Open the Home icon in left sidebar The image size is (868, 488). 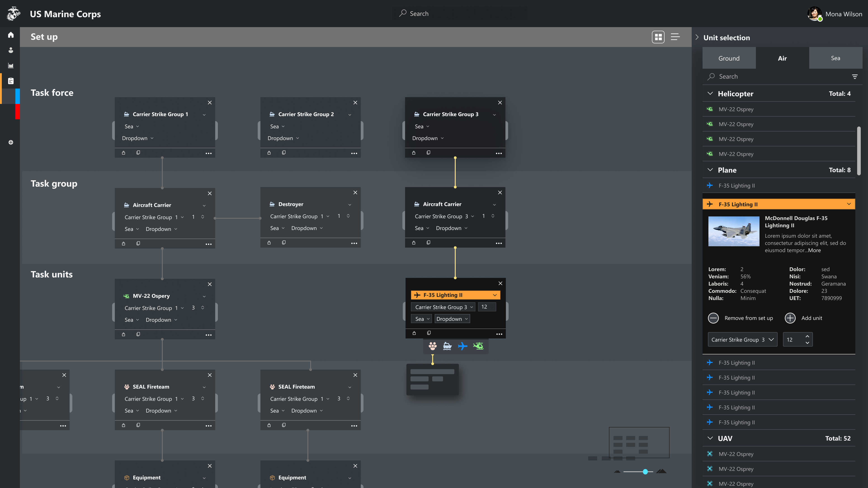click(x=11, y=35)
